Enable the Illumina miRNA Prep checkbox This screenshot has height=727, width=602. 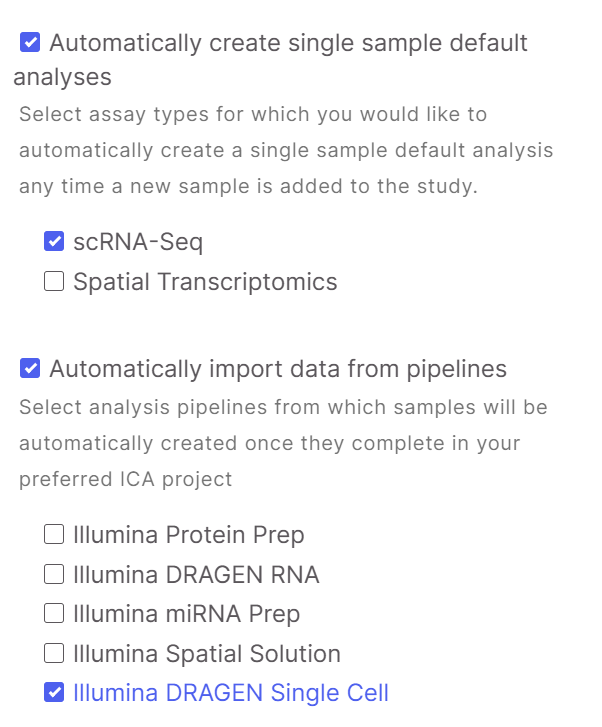click(54, 614)
